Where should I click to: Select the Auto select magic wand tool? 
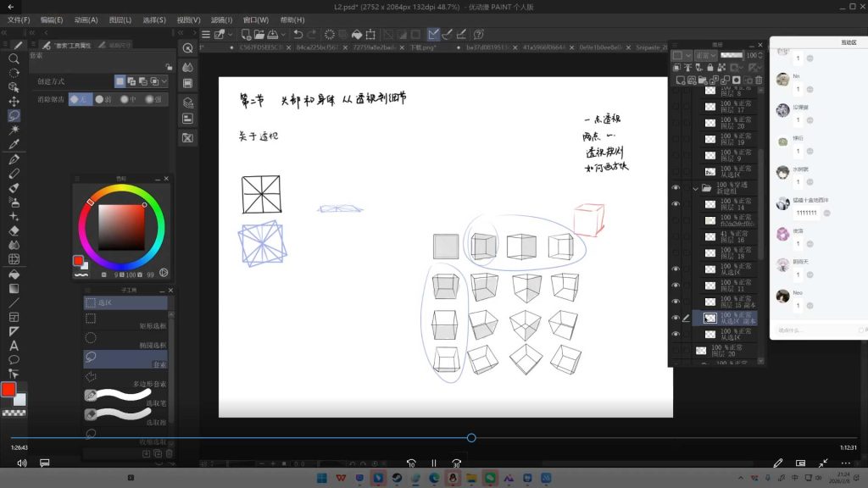pos(14,130)
